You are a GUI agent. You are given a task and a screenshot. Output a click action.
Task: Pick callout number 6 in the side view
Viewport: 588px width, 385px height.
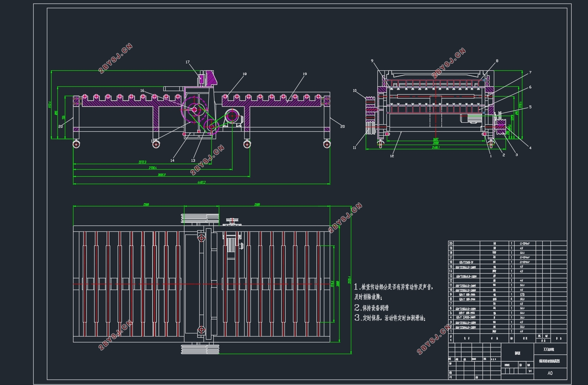click(530, 88)
